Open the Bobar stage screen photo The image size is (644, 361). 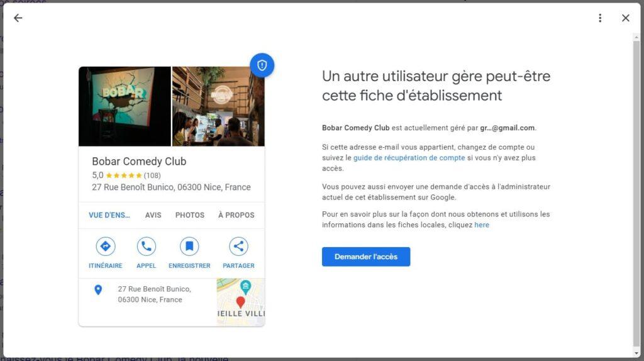(125, 106)
